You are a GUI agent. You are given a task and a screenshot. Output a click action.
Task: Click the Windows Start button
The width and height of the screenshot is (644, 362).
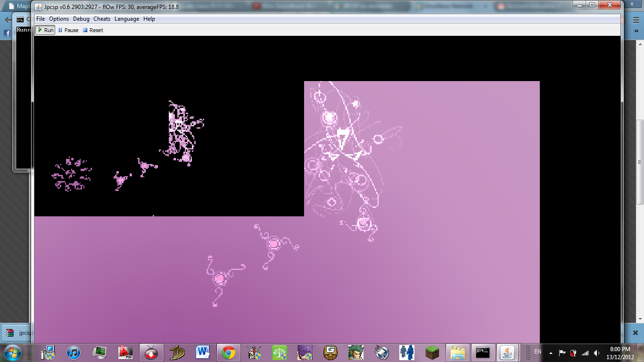pos(13,352)
